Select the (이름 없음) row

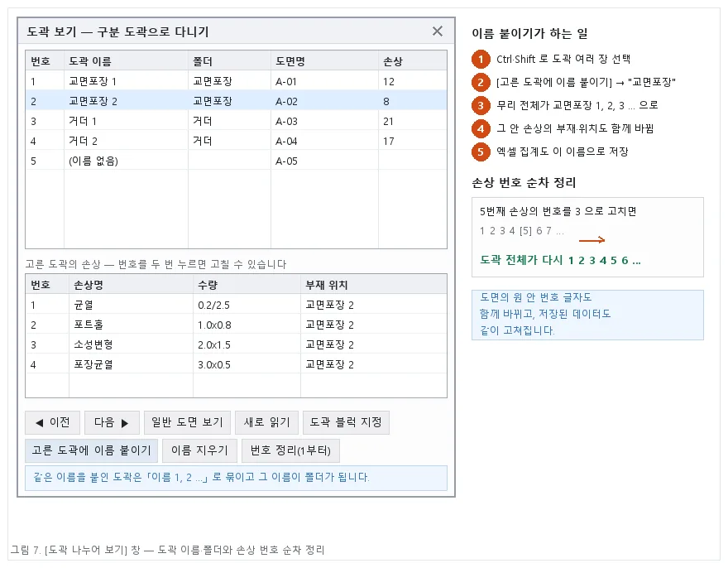(x=236, y=161)
